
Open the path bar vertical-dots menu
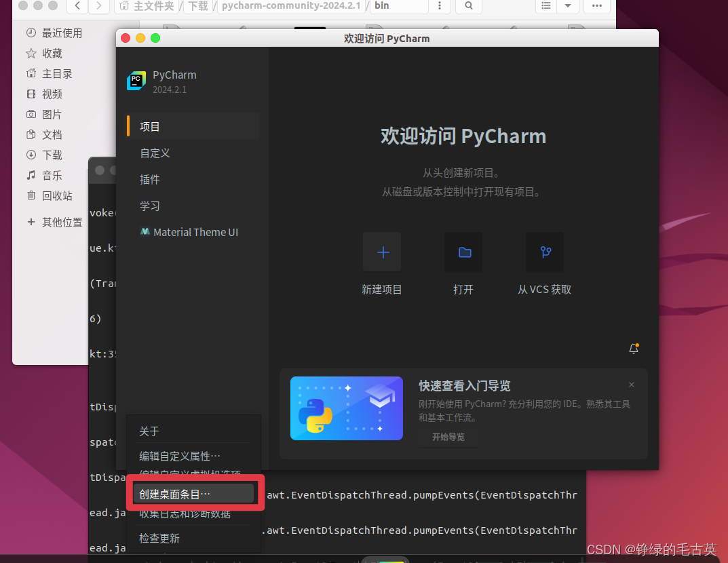pos(439,5)
